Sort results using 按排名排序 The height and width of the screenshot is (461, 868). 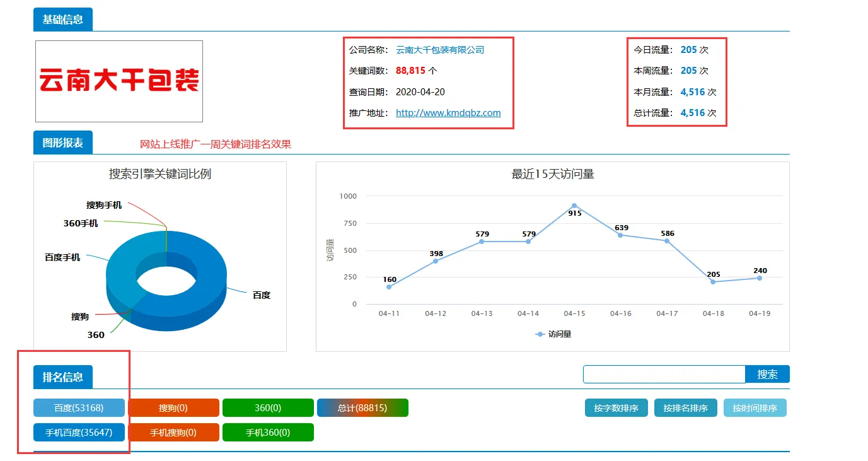tap(685, 407)
